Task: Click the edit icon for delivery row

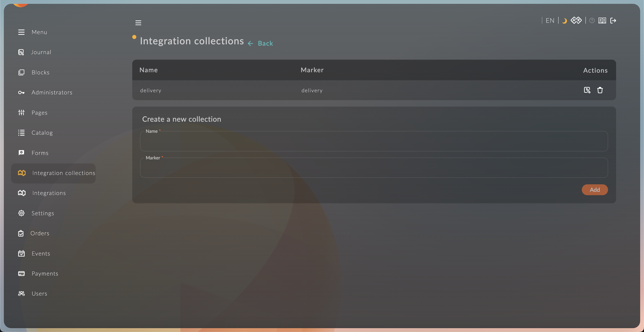Action: pyautogui.click(x=587, y=90)
